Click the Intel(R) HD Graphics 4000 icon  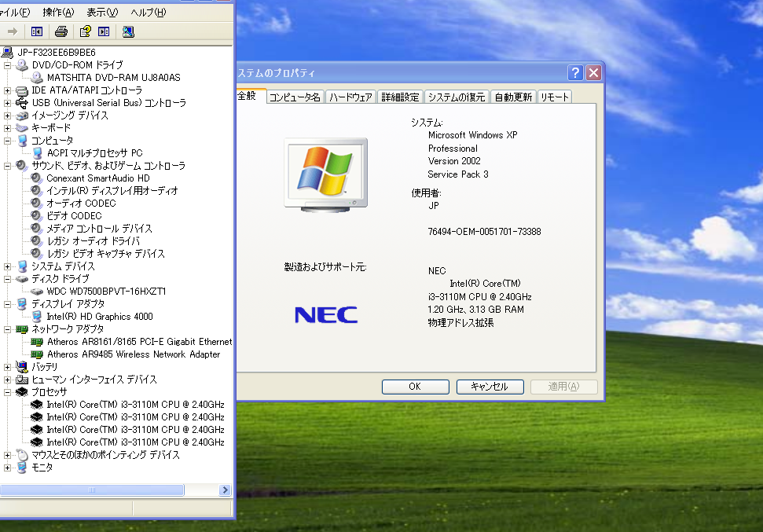pos(37,317)
